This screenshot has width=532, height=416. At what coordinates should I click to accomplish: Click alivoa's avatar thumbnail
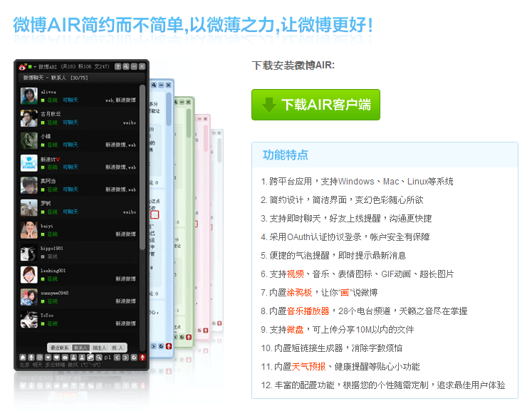point(28,95)
